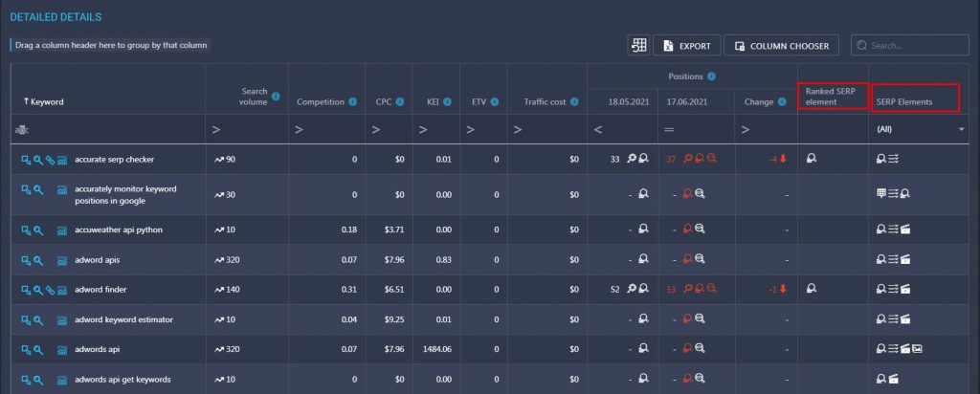Click the white magnifier icon next to position 52
This screenshot has width=980, height=394.
coord(632,289)
